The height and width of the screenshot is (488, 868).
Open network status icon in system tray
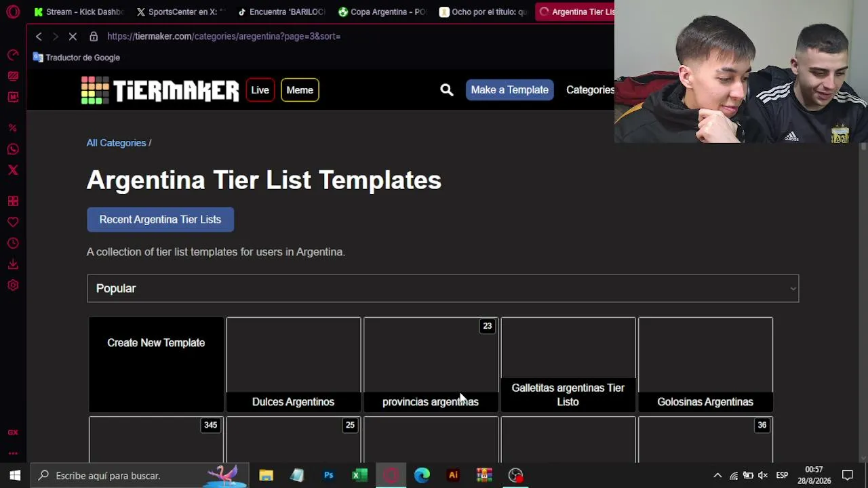coord(734,475)
